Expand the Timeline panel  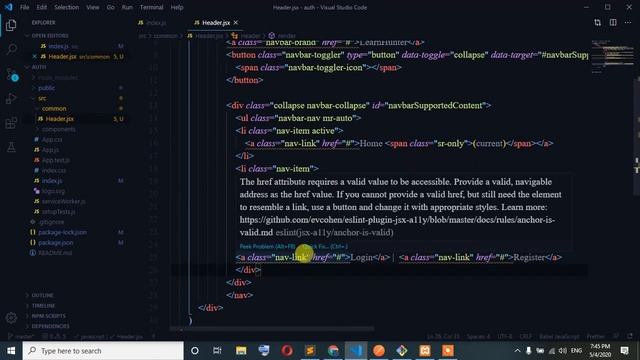click(43, 305)
